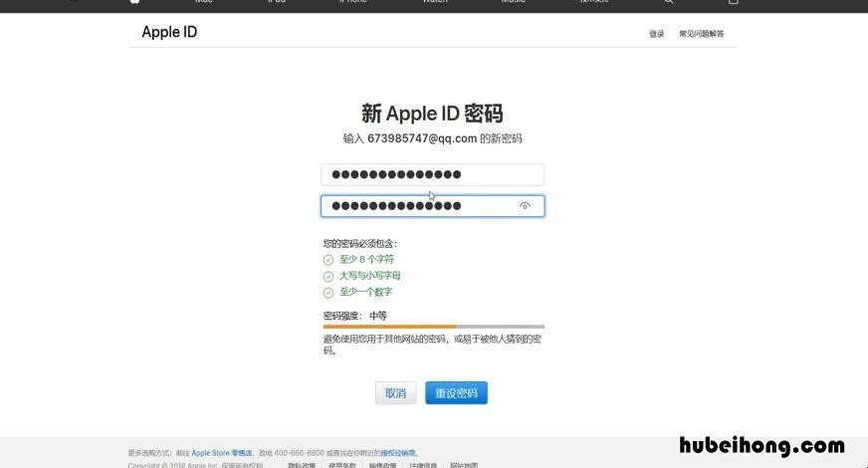This screenshot has height=468, width=868.
Task: Open the 授权经销商 link in footer
Action: coord(398,453)
